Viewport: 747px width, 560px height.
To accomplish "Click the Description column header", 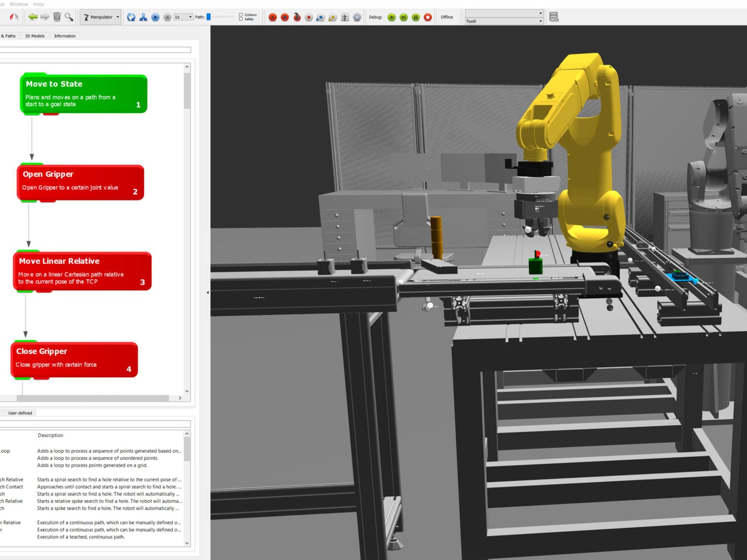I will pos(50,435).
